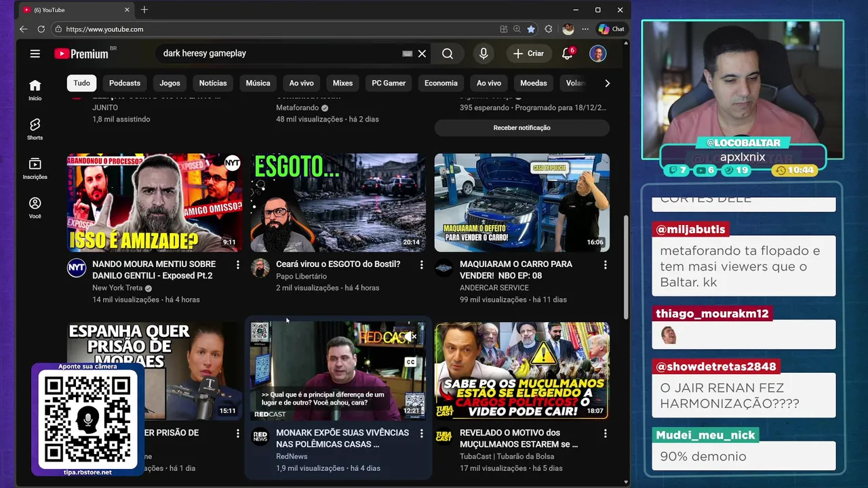The width and height of the screenshot is (868, 488).
Task: Open more options for MONARK EXPÕE video
Action: click(421, 434)
